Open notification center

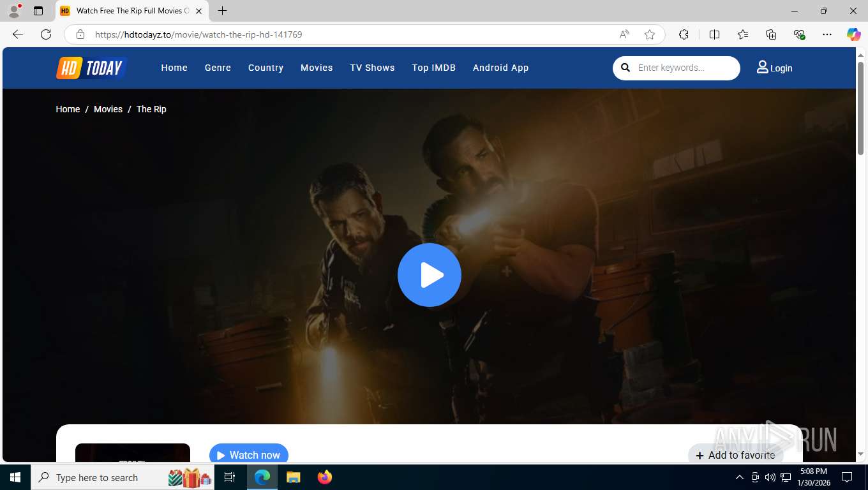(847, 477)
